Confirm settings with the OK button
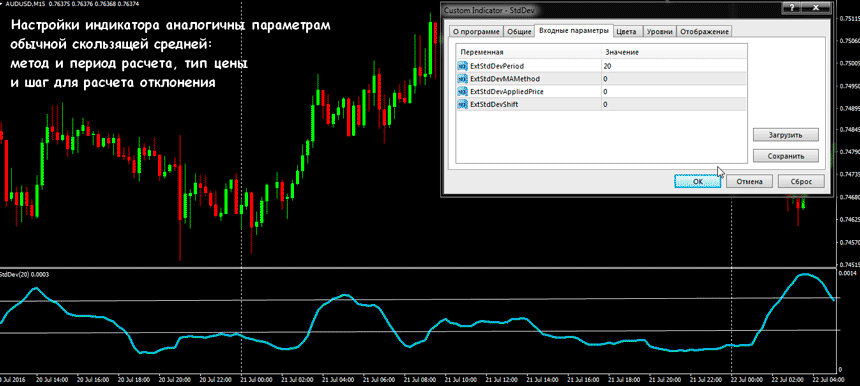This screenshot has height=386, width=860. click(698, 181)
